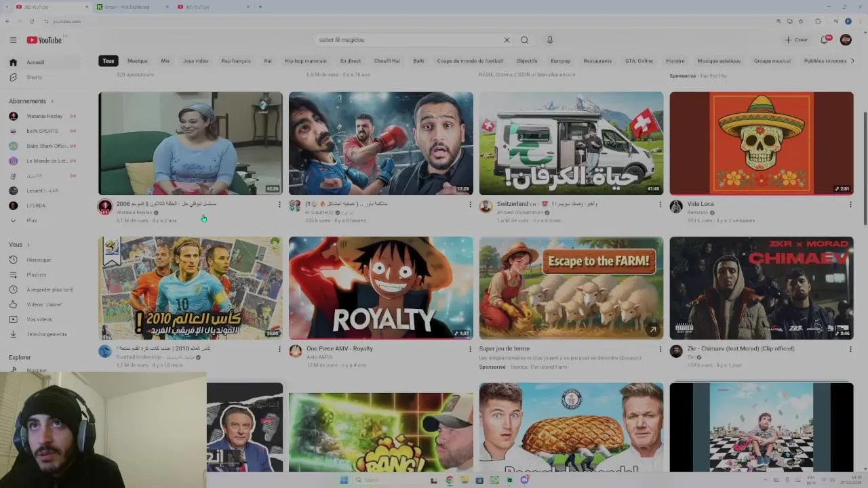
Task: Open Vos vidéos in the sidebar
Action: [44, 319]
